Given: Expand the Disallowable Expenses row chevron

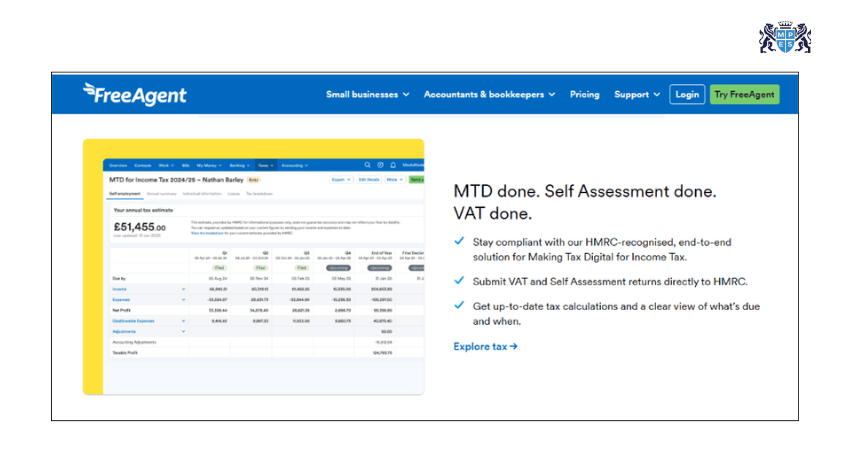Looking at the screenshot, I should pos(183,321).
